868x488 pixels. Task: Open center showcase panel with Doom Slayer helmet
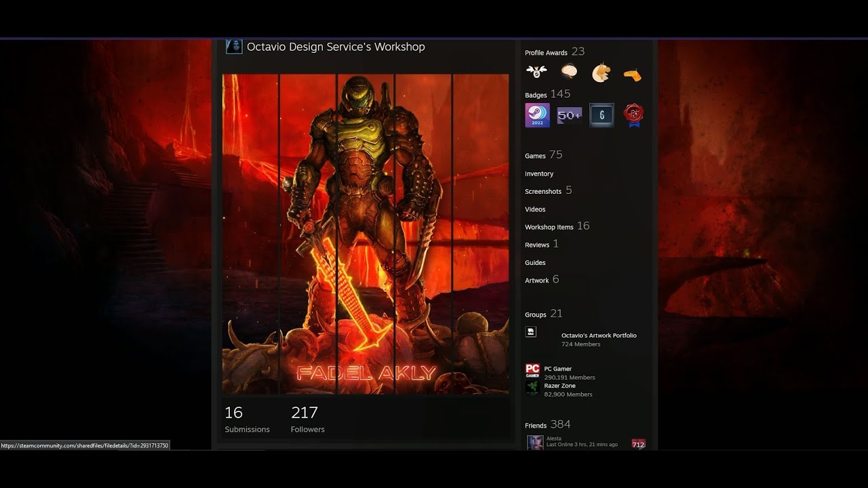point(366,234)
